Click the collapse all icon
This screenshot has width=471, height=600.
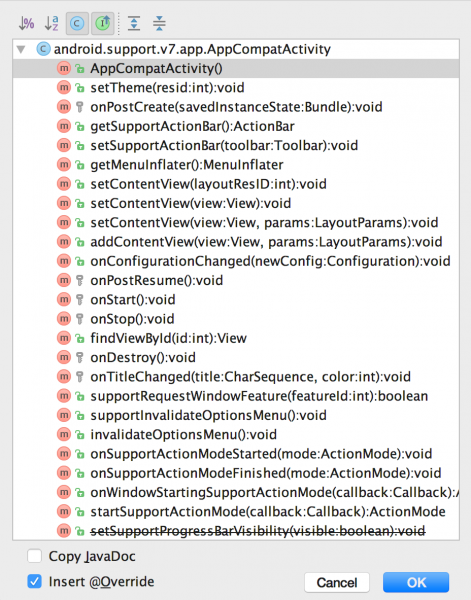click(159, 23)
